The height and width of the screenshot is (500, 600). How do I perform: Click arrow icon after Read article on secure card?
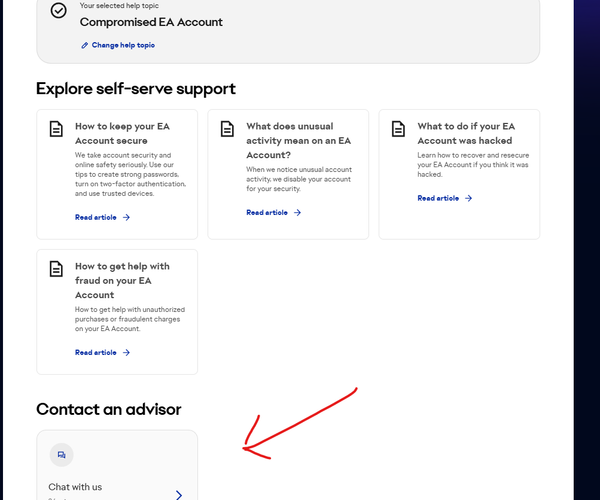point(127,217)
